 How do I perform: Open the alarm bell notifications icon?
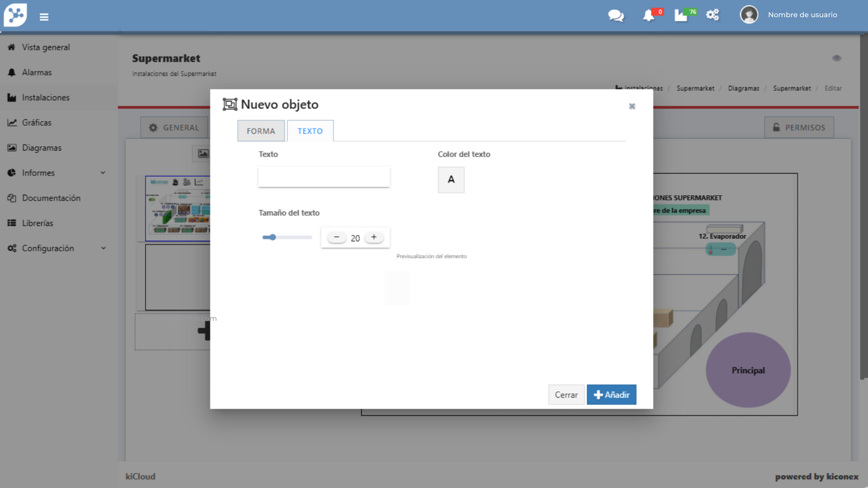(x=648, y=15)
